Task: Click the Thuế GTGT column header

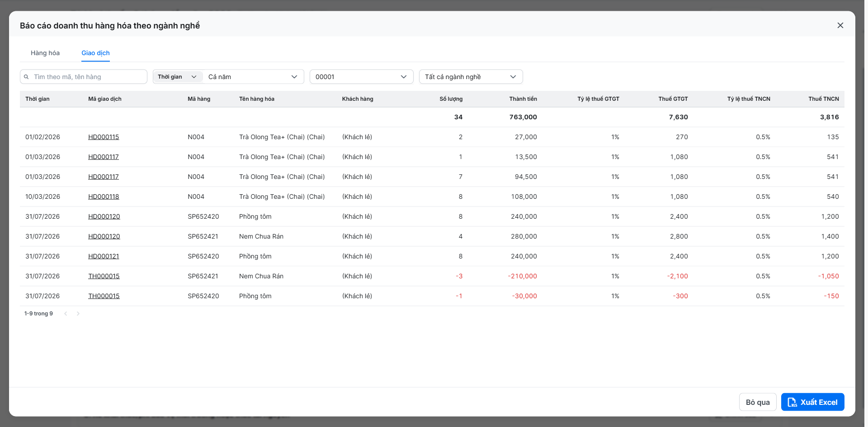Action: coord(673,99)
